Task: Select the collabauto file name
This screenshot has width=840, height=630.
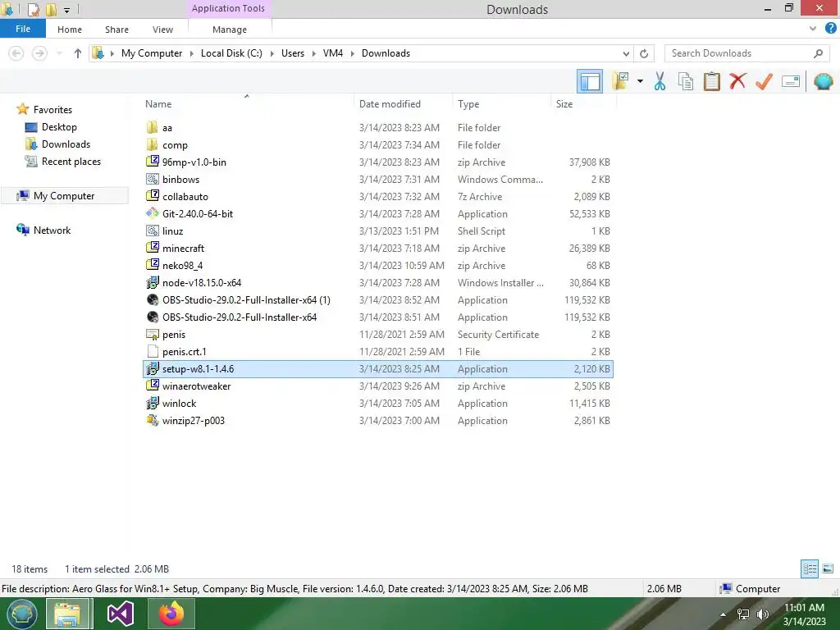Action: click(185, 197)
